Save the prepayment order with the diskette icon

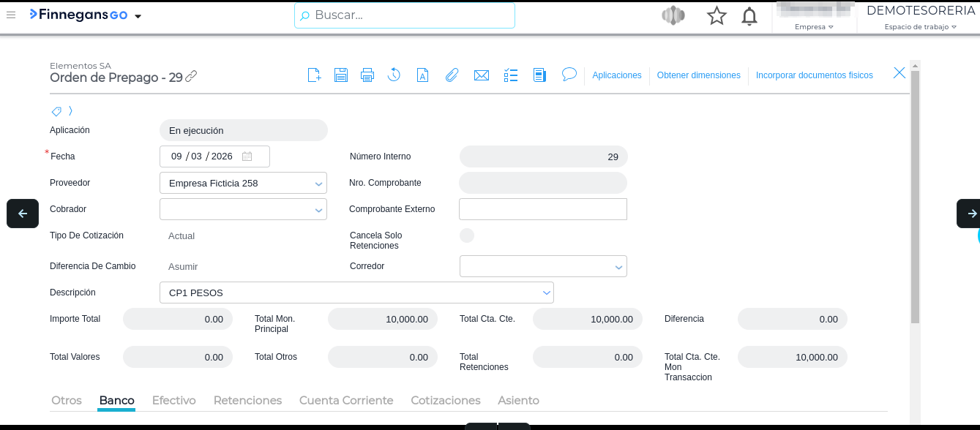(340, 75)
